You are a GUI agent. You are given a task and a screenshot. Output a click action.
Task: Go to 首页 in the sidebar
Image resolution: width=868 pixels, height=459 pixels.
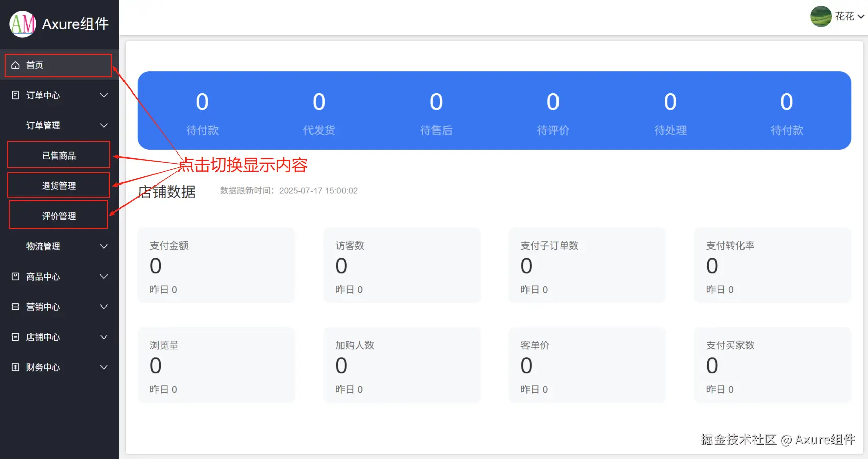(x=59, y=65)
